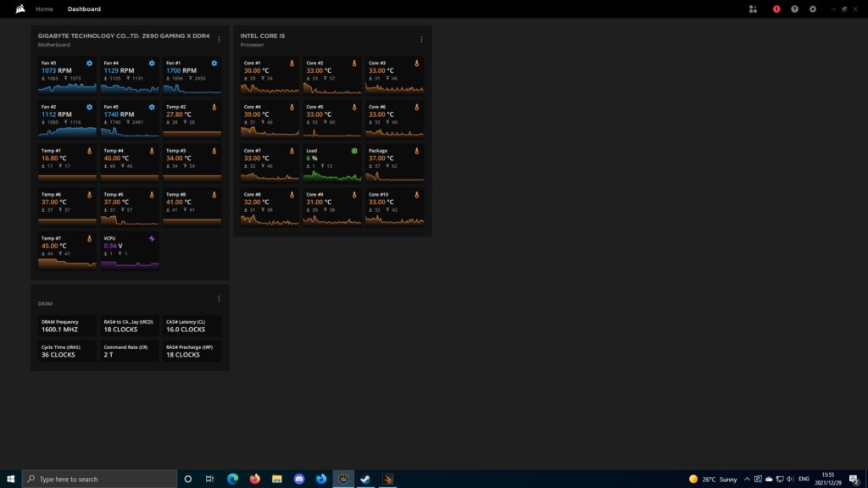The width and height of the screenshot is (868, 488).
Task: Open iCUE settings gear in title bar
Action: (813, 8)
